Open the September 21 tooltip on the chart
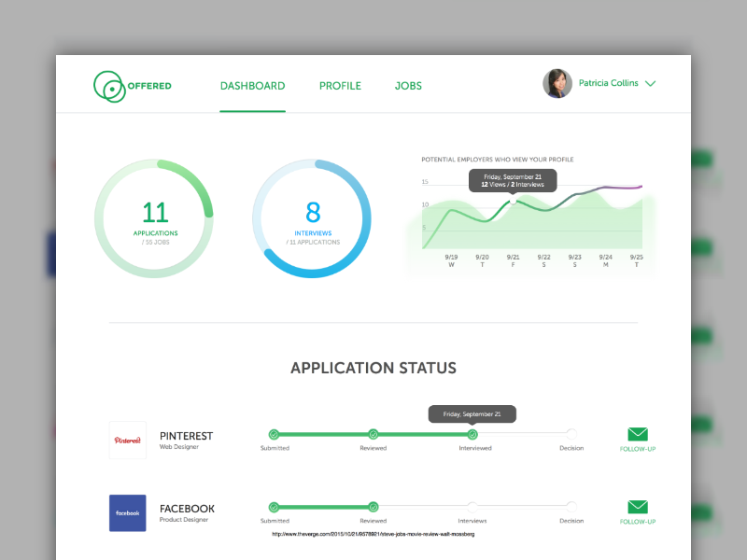Screen dimensions: 747x560 (512, 180)
